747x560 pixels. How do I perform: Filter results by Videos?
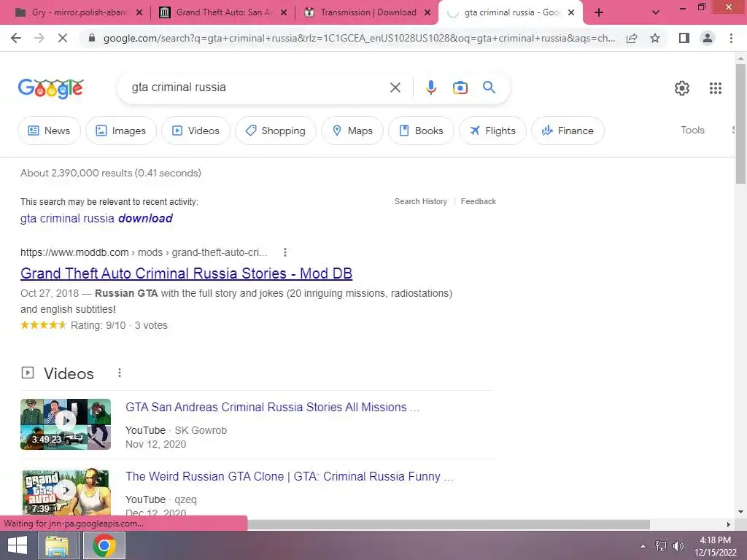coord(196,131)
